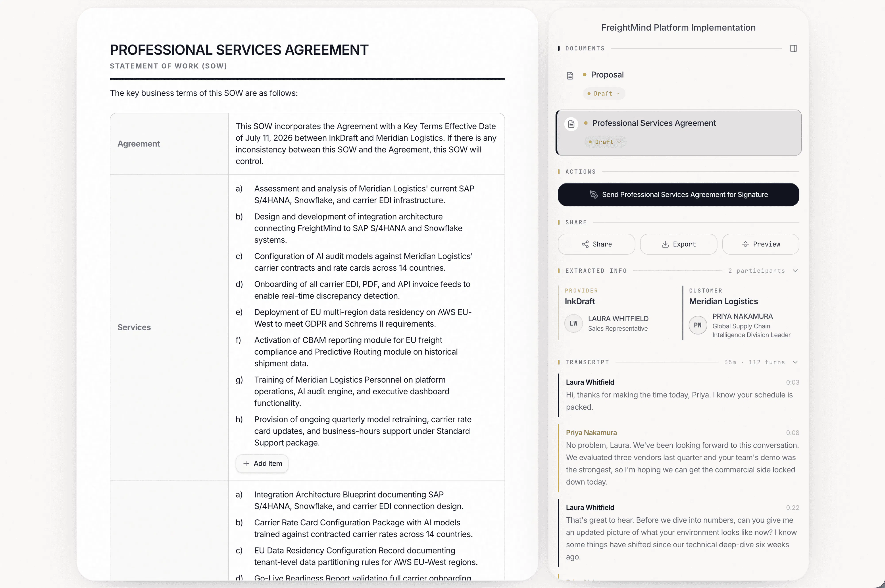Screen dimensions: 885x588
Task: Click Services item a) about SAP assessment
Action: point(364,194)
